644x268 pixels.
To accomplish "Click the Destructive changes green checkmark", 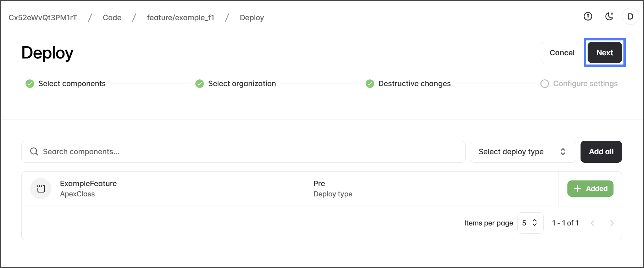I will [370, 84].
